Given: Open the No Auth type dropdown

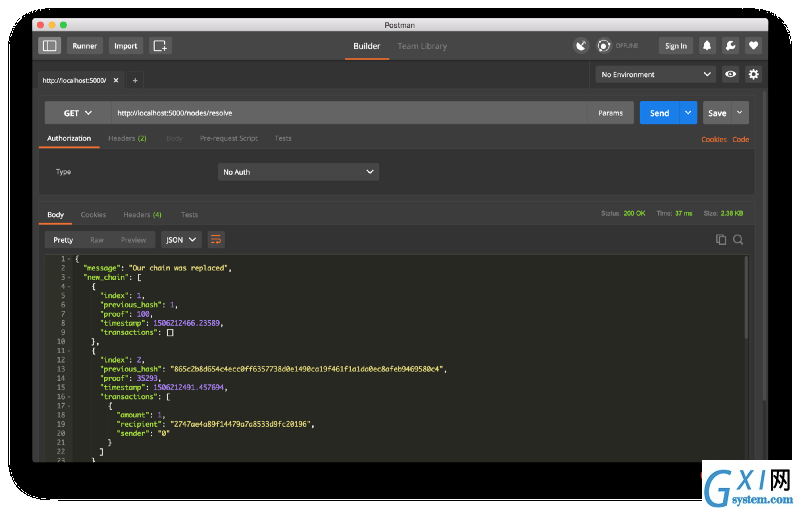Looking at the screenshot, I should (298, 172).
